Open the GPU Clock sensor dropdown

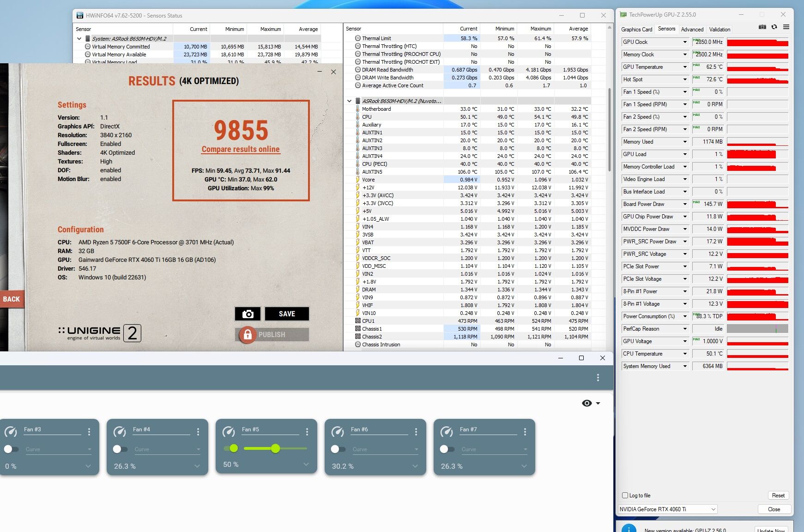pyautogui.click(x=685, y=42)
